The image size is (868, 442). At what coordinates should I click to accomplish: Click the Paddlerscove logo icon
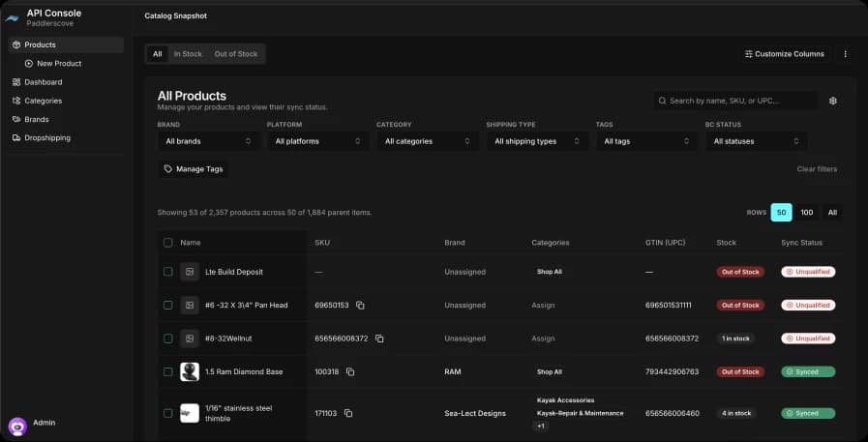point(13,17)
